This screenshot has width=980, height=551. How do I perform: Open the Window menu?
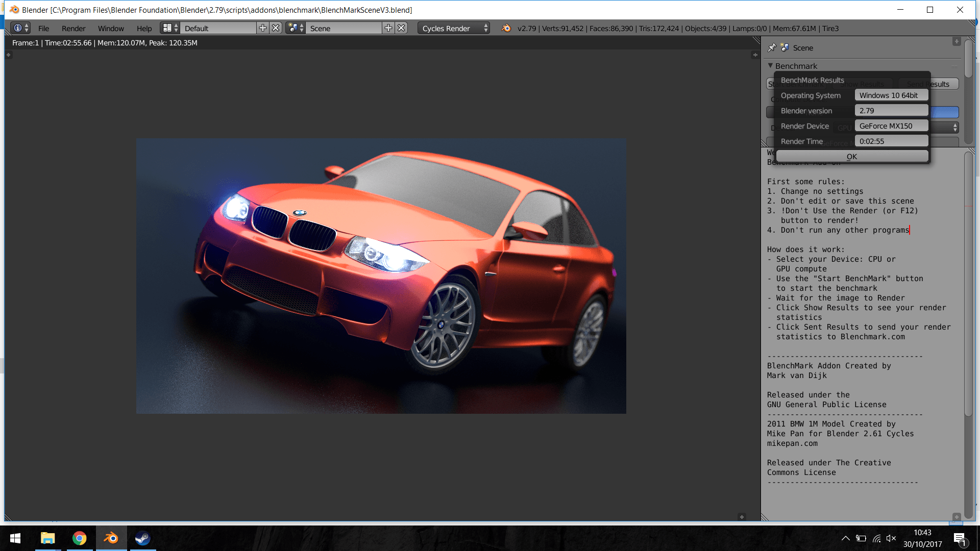(111, 29)
